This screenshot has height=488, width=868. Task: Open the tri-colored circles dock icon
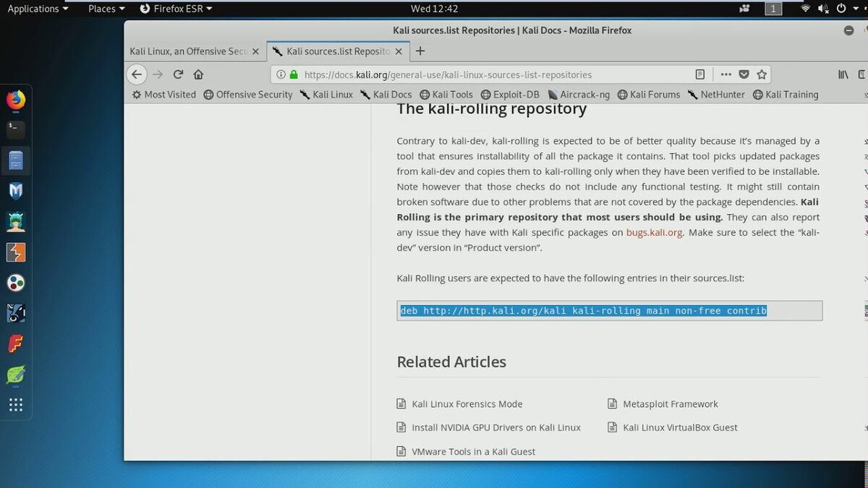click(16, 283)
